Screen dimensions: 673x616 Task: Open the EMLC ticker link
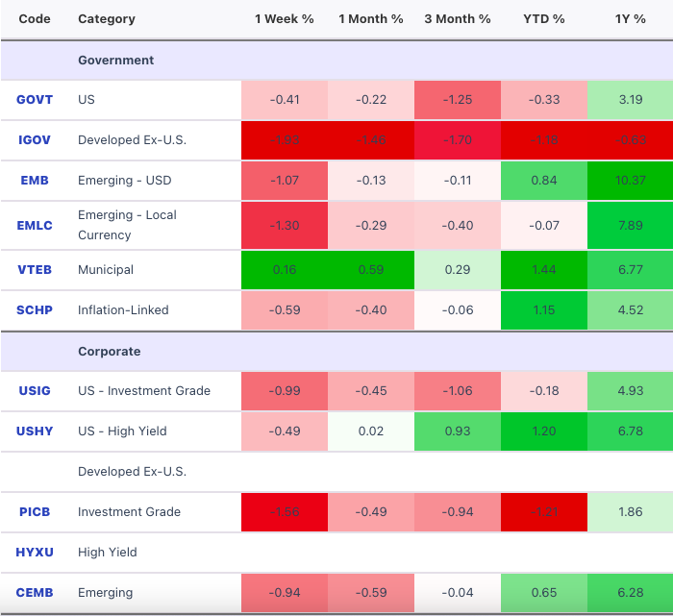pos(35,225)
